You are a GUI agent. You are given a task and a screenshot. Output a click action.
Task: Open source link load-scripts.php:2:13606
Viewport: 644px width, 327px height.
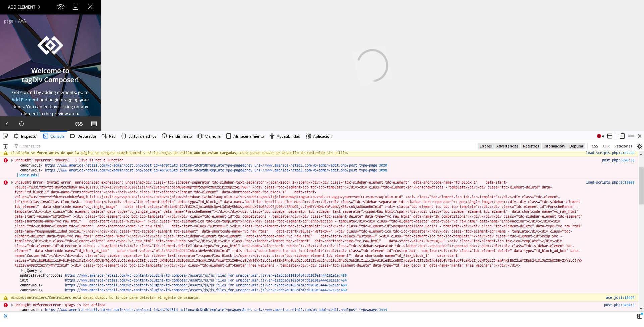click(x=610, y=183)
